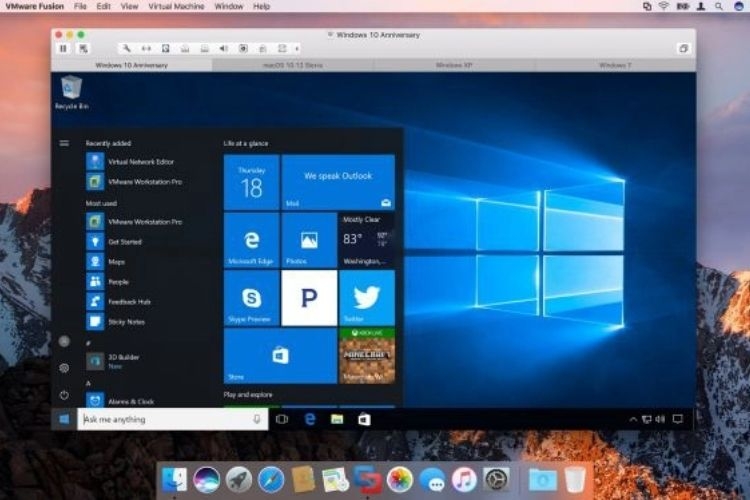Click the Windows taskbar volume icon
The height and width of the screenshot is (500, 750).
point(660,419)
